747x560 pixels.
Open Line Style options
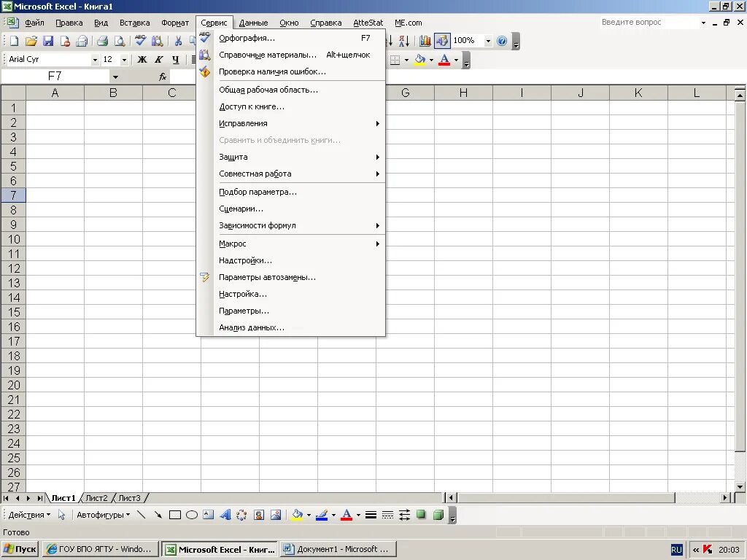[x=371, y=515]
